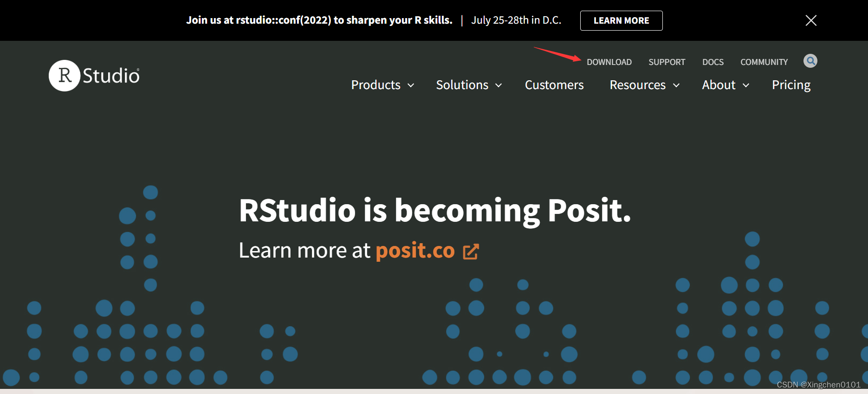Screen dimensions: 868x394
Task: Go to the Pricing page
Action: pyautogui.click(x=791, y=85)
